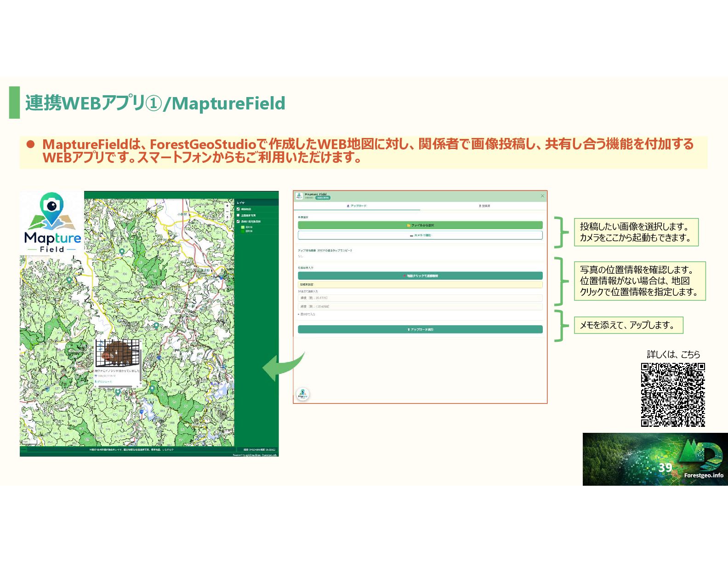Click the Forestgeo.info logo banner
Screen dimensions: 728x563
tap(655, 459)
